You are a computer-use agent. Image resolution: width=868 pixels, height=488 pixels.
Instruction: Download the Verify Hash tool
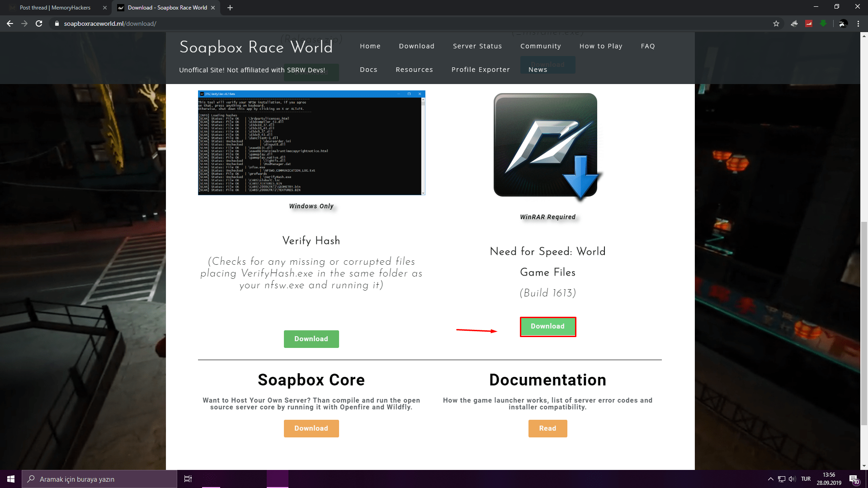tap(311, 339)
